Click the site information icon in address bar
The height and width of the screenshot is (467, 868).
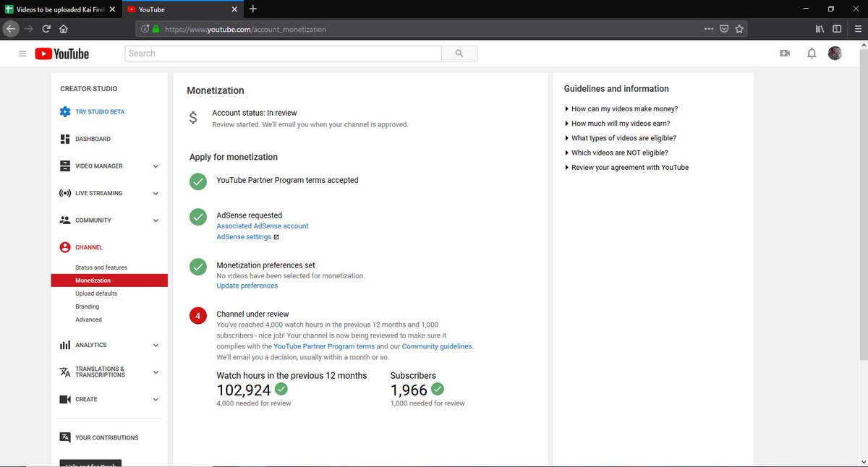(x=145, y=30)
